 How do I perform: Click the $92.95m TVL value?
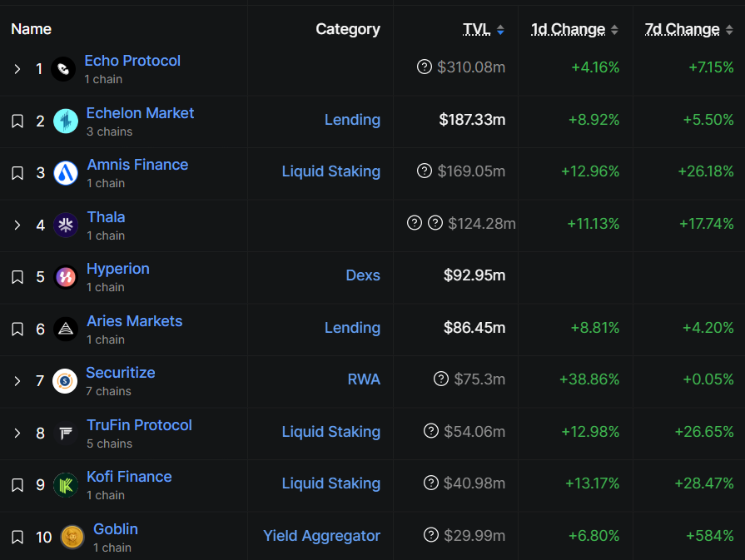tap(474, 275)
